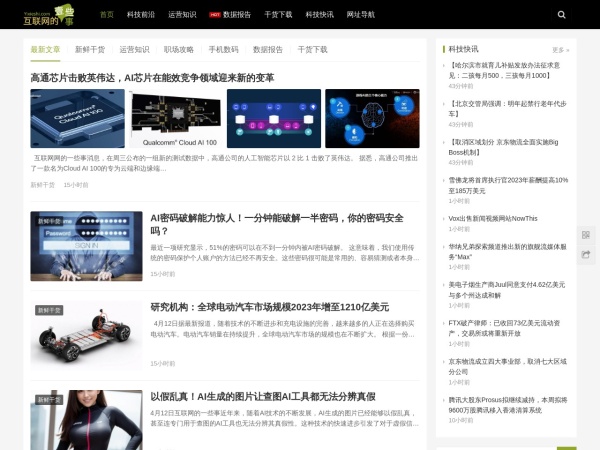Open the Qualcomm circuit board thumbnail
The height and width of the screenshot is (450, 600).
pyautogui.click(x=176, y=119)
